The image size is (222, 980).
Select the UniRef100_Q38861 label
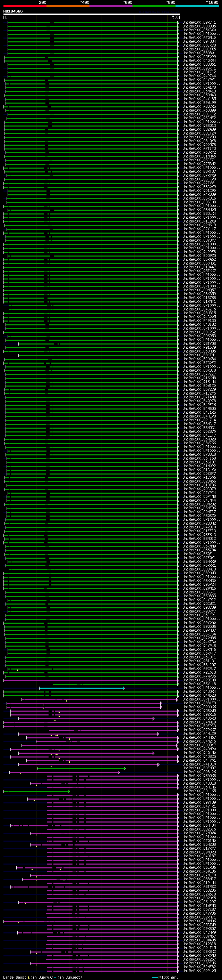199,64
